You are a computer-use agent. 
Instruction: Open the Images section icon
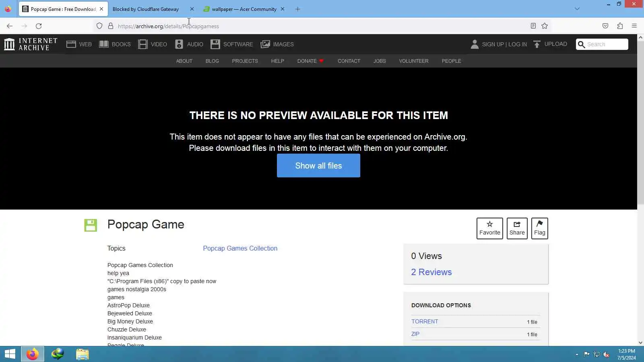[265, 44]
